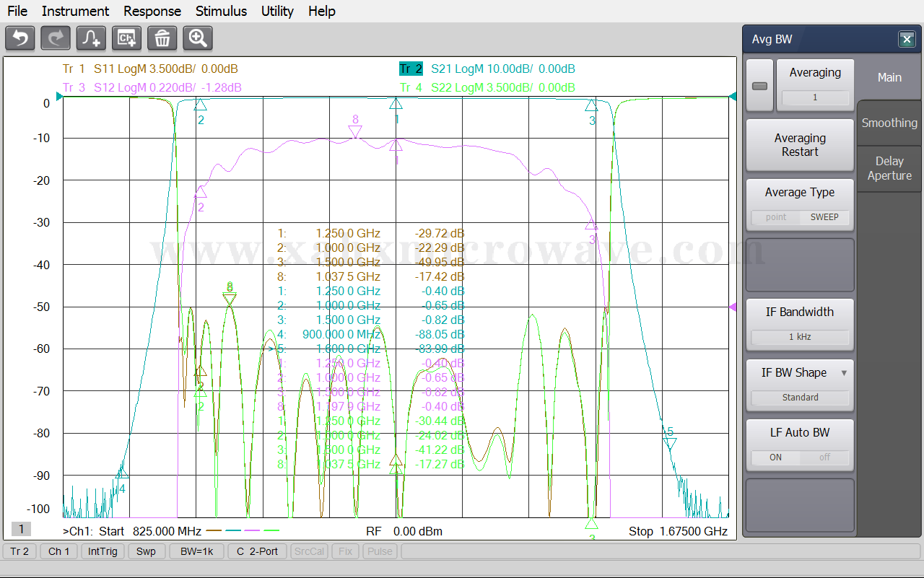Click the Undo arrow icon

point(20,38)
